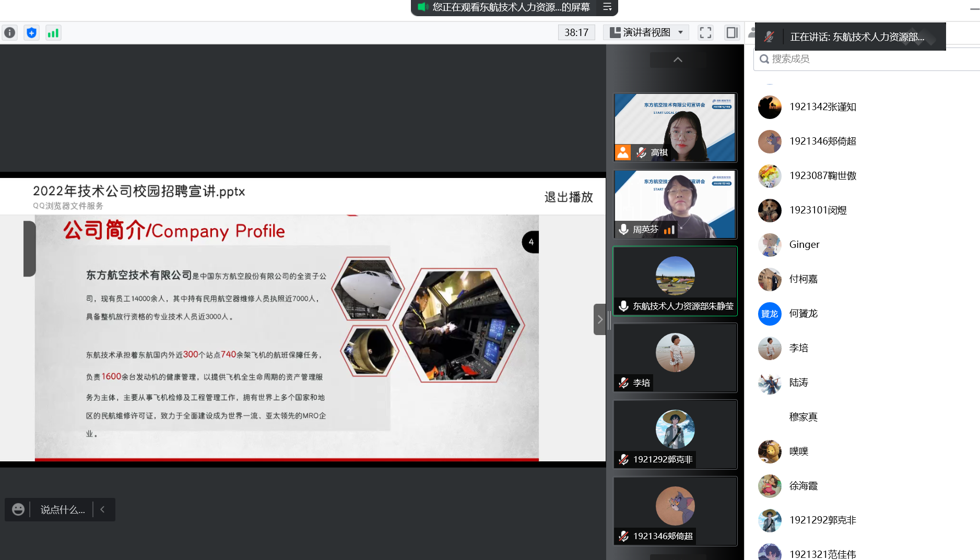Click the blue security shield icon
This screenshot has height=560, width=980.
coord(32,33)
